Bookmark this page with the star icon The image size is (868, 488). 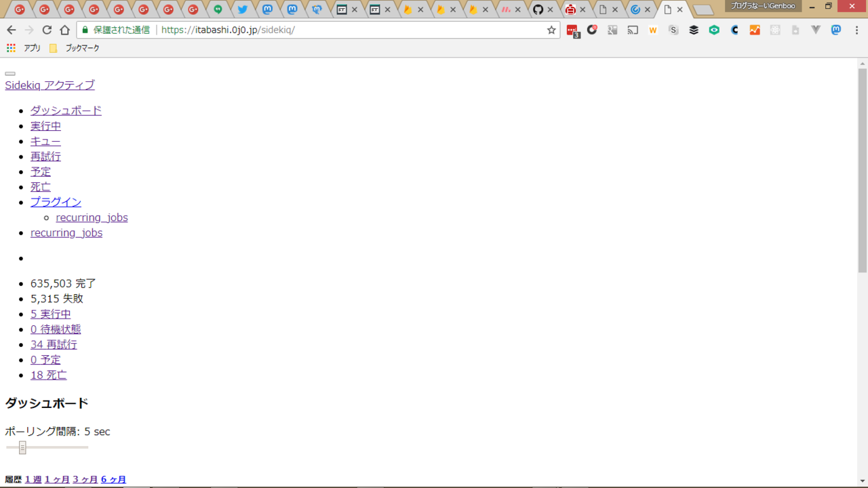551,30
